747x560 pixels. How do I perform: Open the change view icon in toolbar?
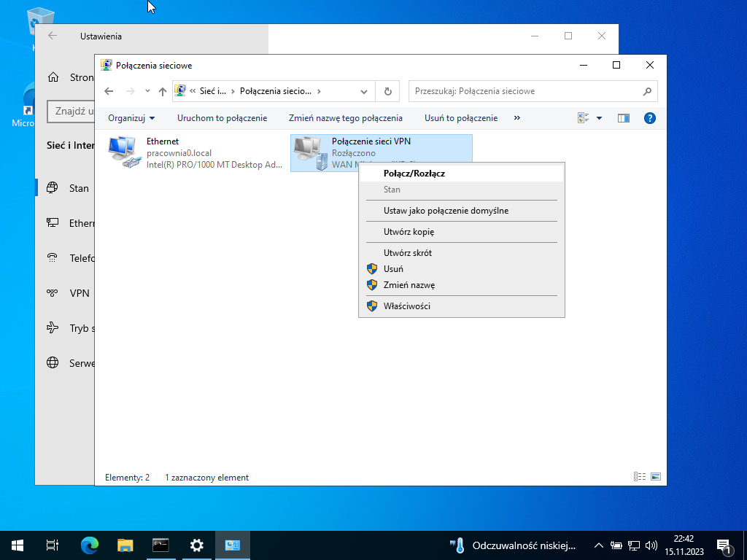[583, 118]
